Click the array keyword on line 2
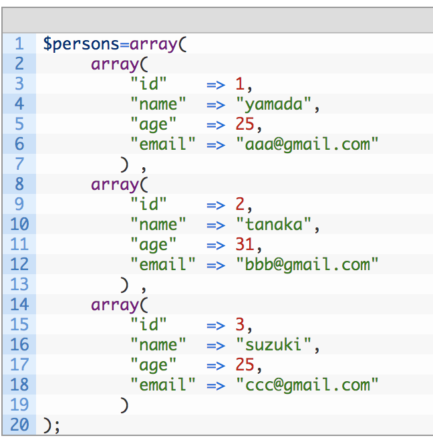The width and height of the screenshot is (433, 440). 115,65
